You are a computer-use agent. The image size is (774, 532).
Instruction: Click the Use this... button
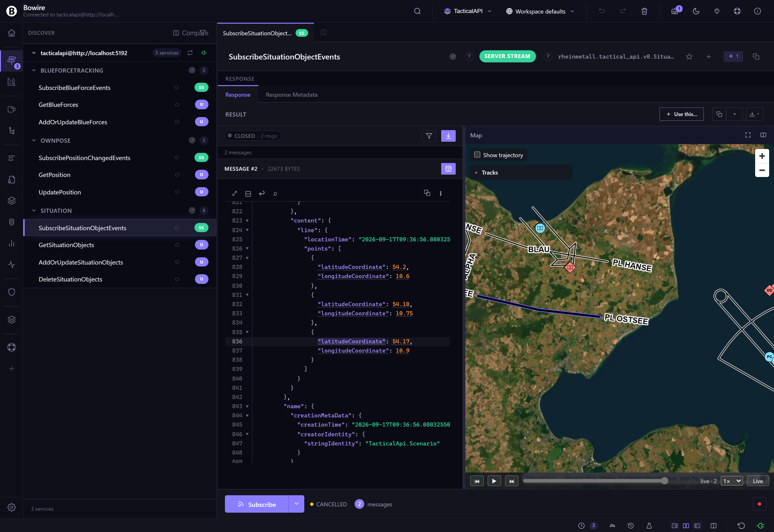point(682,114)
